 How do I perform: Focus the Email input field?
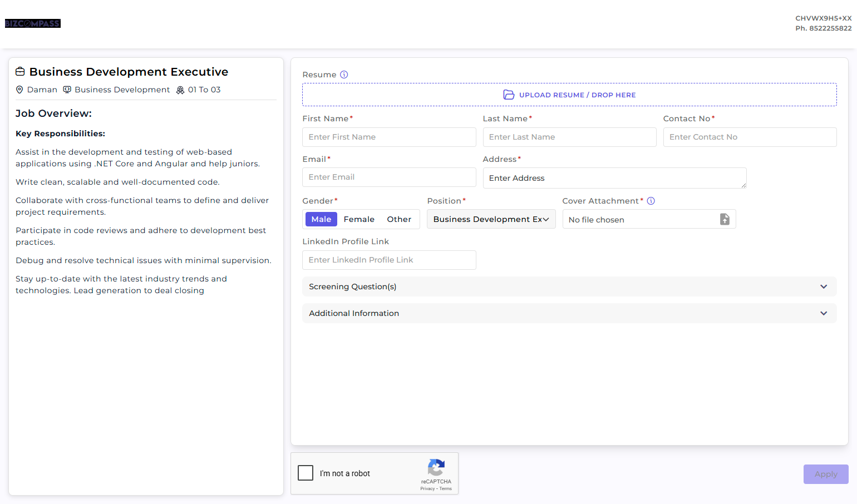[x=389, y=177]
